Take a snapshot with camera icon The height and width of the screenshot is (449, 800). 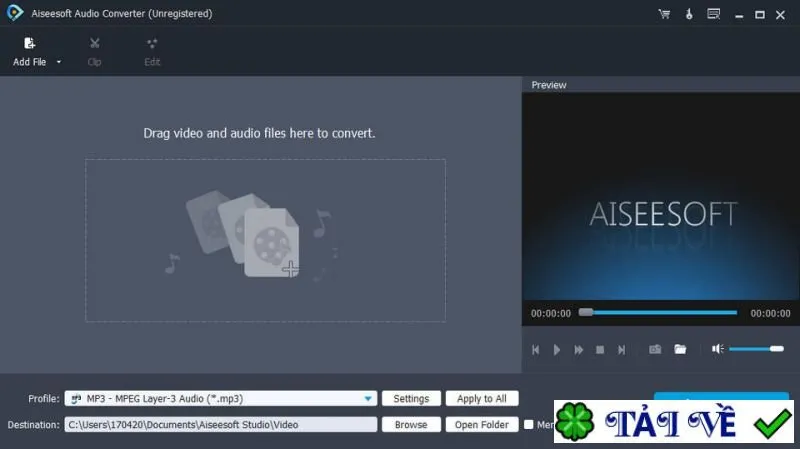point(655,349)
